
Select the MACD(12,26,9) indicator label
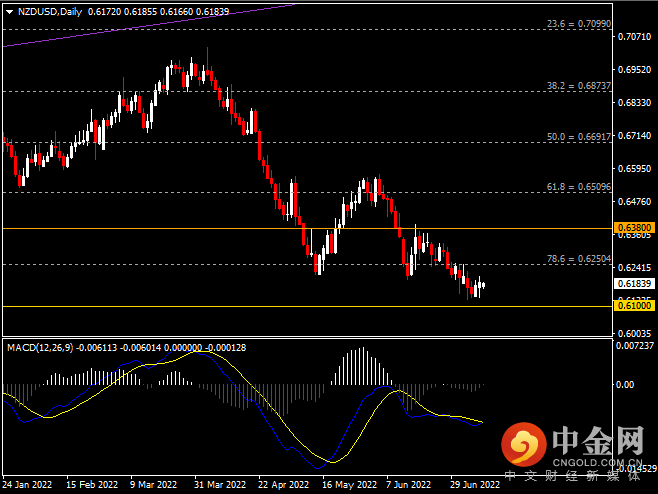40,348
